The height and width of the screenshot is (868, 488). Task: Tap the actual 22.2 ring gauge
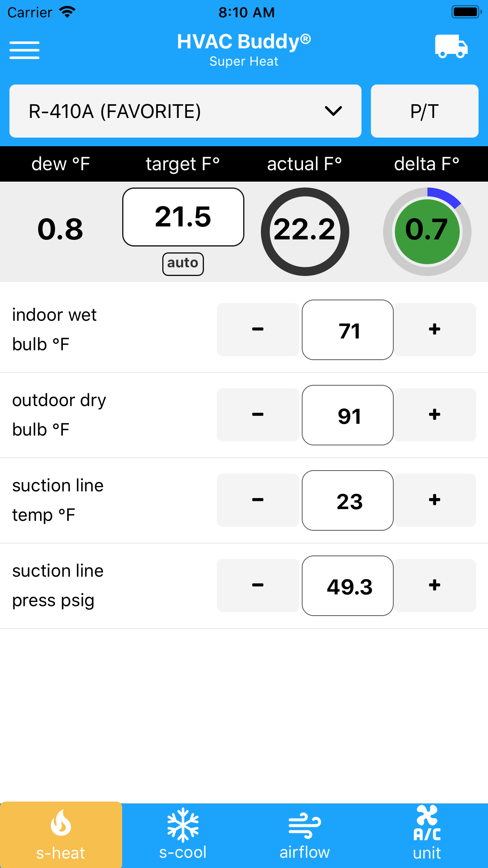pyautogui.click(x=305, y=232)
